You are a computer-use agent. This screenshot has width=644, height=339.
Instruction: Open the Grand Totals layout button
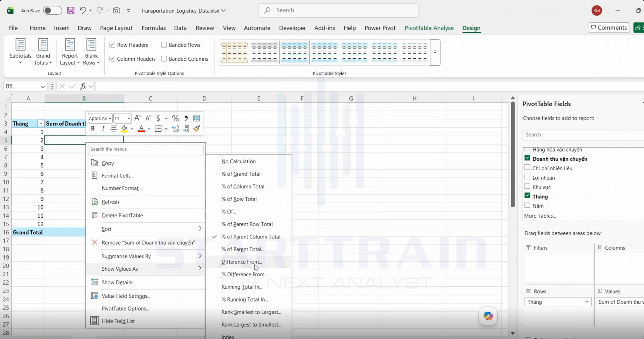[x=43, y=52]
